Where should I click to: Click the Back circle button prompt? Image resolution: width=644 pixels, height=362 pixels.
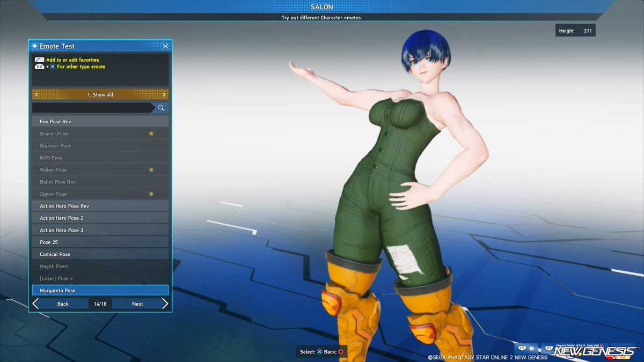[x=341, y=352]
